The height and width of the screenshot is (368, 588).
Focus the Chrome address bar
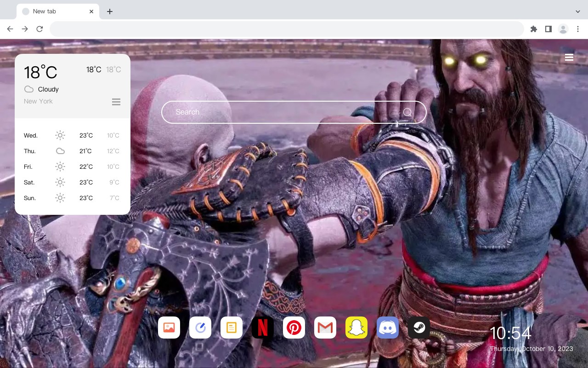[287, 29]
